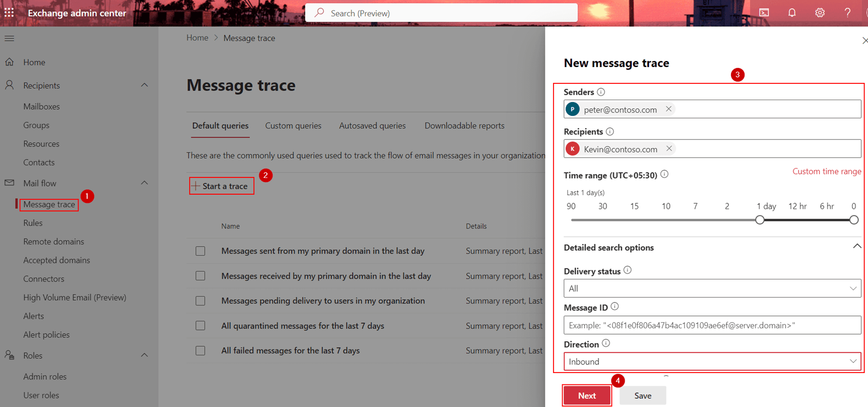Click the Next button
868x407 pixels.
587,395
